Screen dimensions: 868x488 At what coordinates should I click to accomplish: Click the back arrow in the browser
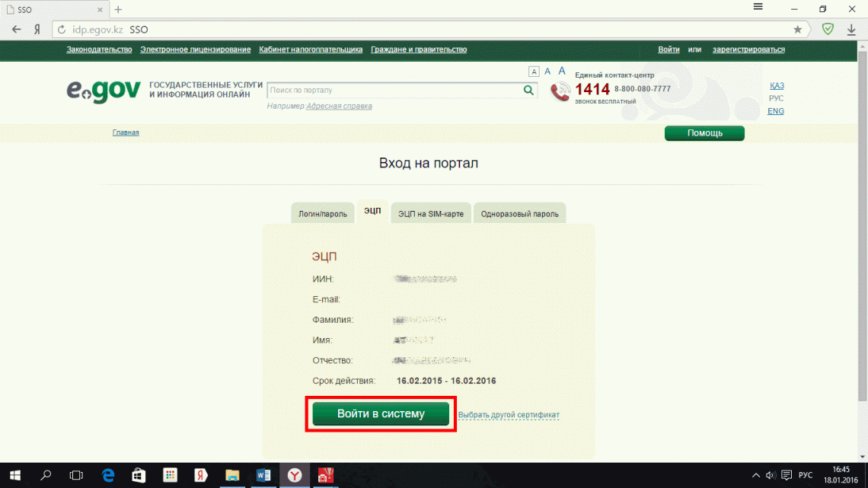pos(15,29)
